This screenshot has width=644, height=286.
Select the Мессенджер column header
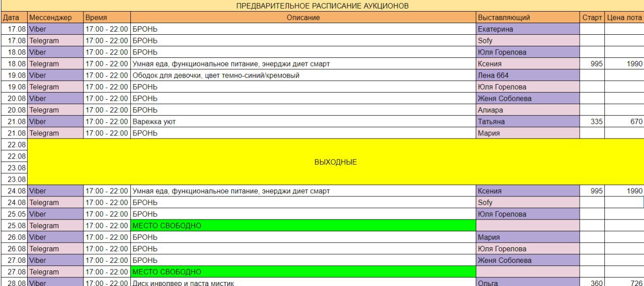tap(55, 18)
